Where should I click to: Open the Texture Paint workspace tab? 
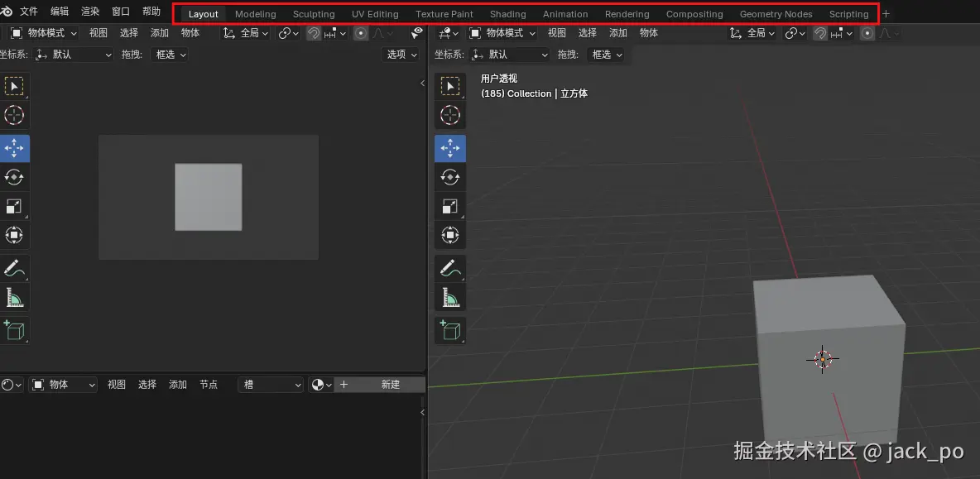[444, 14]
